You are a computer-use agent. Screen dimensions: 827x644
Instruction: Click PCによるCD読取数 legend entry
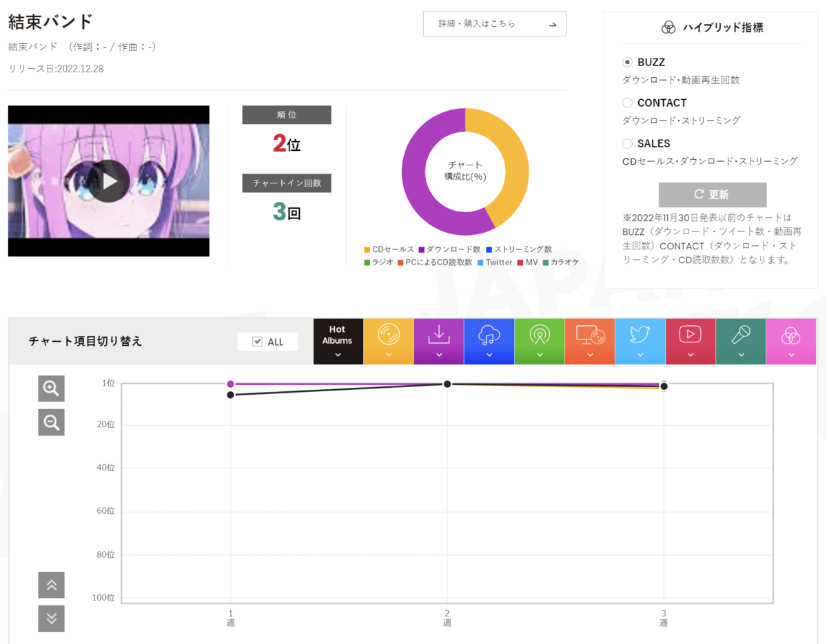[x=435, y=262]
